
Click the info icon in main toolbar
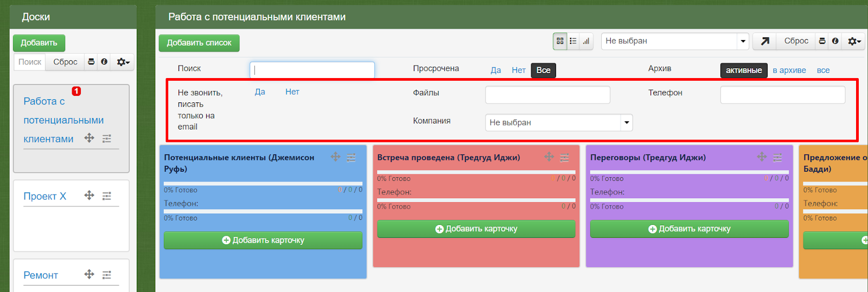tap(835, 41)
